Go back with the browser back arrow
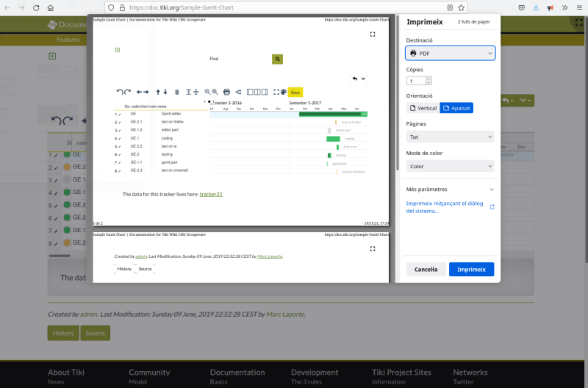Viewport: 588px width, 388px height. [x=7, y=7]
